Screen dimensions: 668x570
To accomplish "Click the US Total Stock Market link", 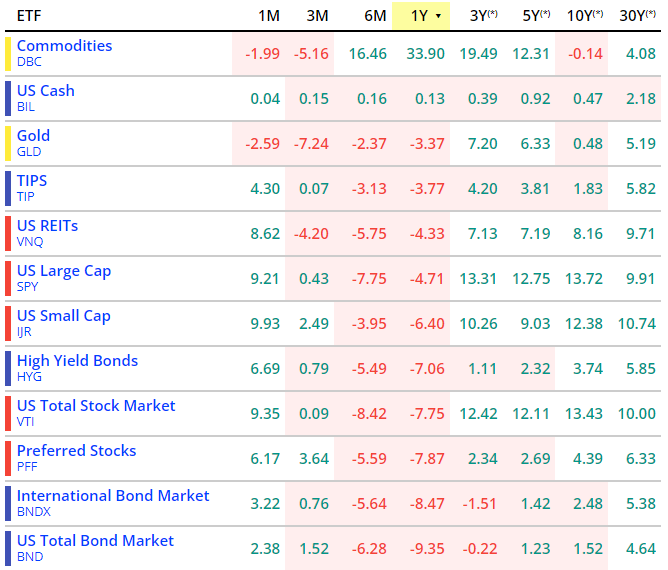I will (96, 406).
